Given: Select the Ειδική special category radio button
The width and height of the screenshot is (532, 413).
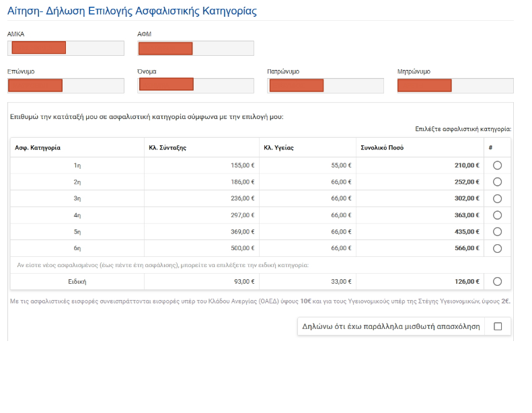Looking at the screenshot, I should 497,282.
